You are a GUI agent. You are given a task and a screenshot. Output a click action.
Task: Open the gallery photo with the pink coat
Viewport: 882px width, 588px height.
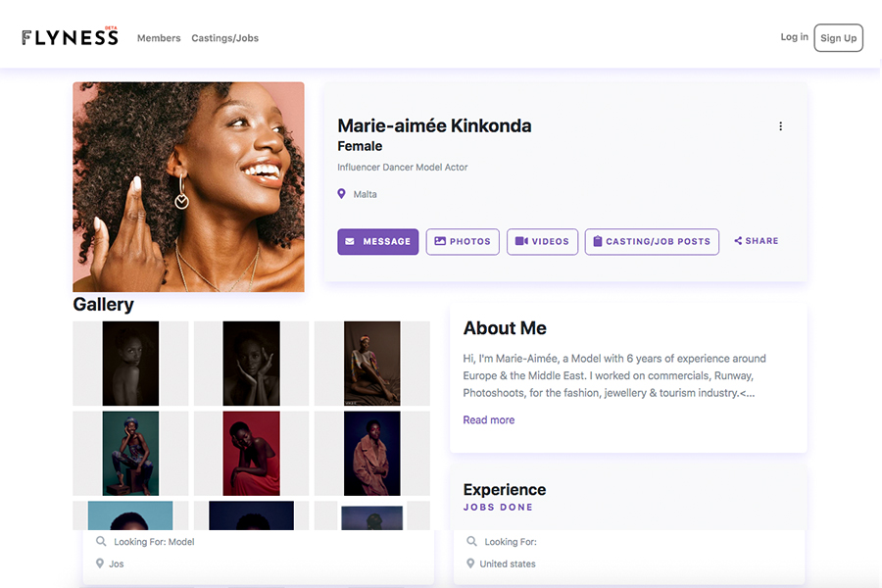(372, 454)
